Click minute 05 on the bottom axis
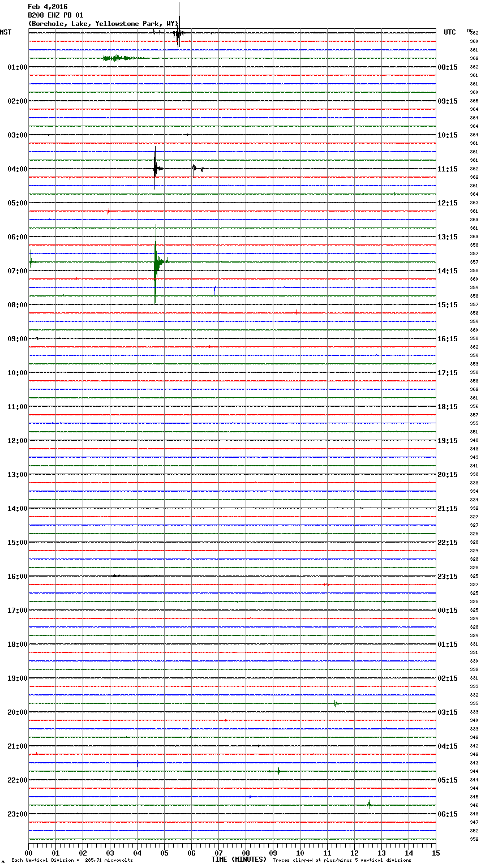 (164, 853)
